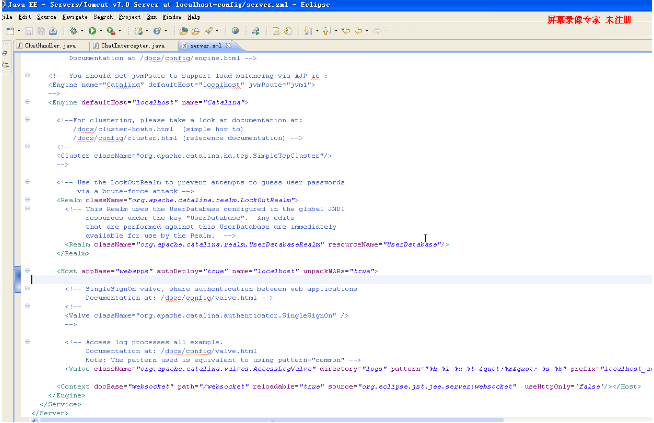
Task: Click the closing </Engine> tag line
Action: [67, 395]
